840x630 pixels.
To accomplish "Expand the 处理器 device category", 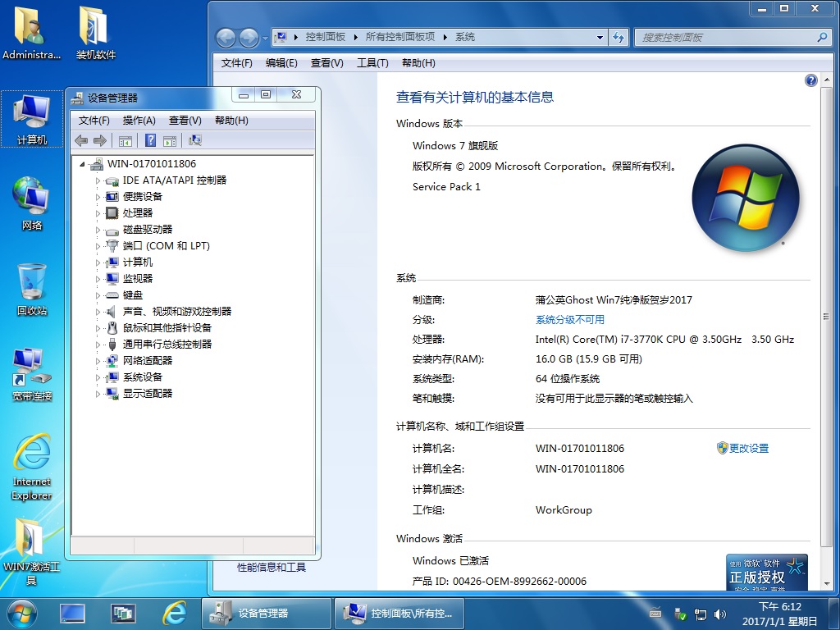I will (x=97, y=212).
